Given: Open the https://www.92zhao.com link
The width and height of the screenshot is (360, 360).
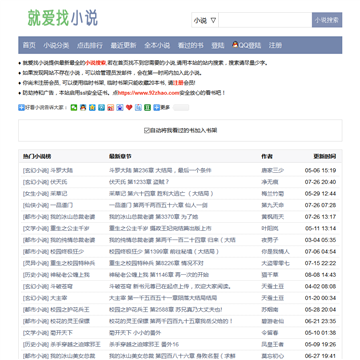Looking at the screenshot, I should (149, 93).
